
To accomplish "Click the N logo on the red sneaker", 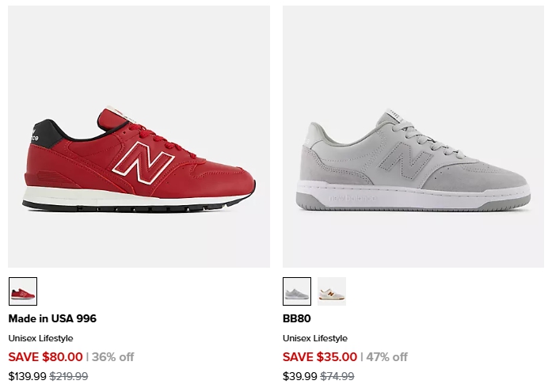I will (x=143, y=162).
